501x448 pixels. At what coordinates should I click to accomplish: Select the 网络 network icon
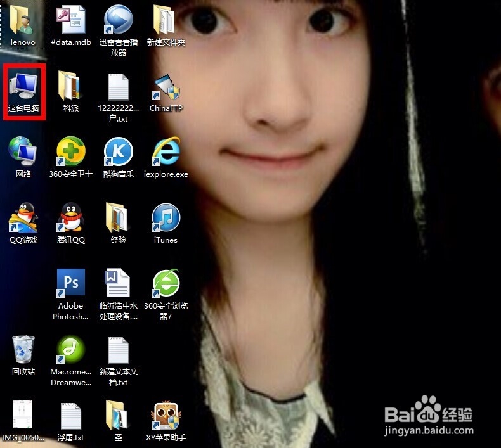pos(23,151)
